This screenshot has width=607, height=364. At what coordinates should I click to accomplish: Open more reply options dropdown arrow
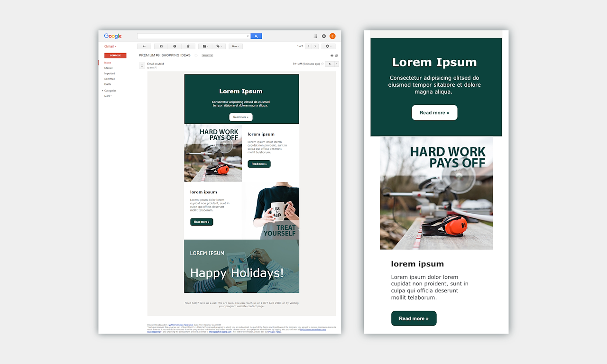(x=337, y=64)
